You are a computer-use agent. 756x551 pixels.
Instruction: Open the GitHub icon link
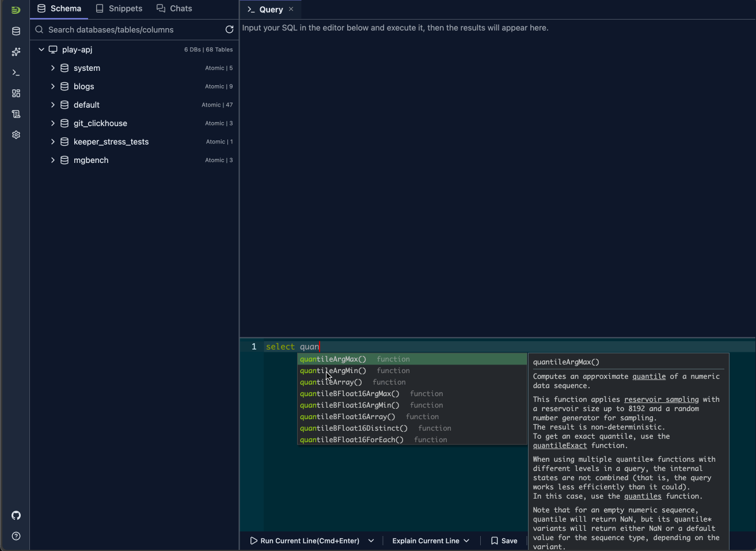pyautogui.click(x=16, y=515)
